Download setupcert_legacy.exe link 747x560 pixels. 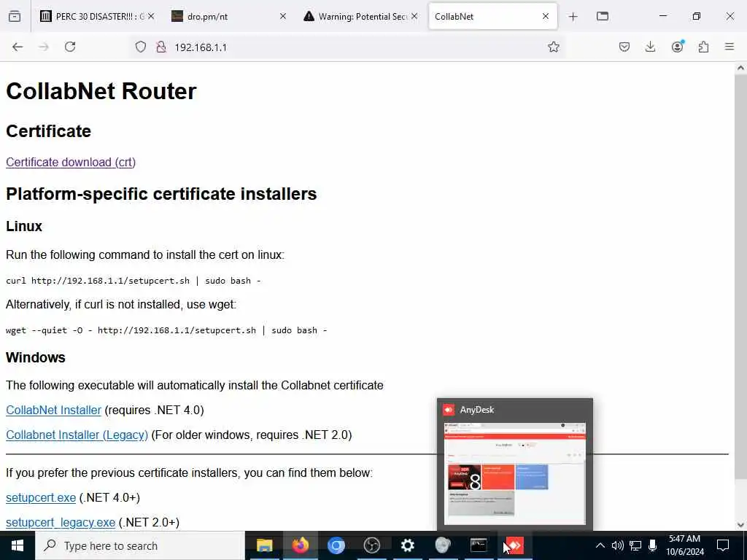click(x=61, y=522)
